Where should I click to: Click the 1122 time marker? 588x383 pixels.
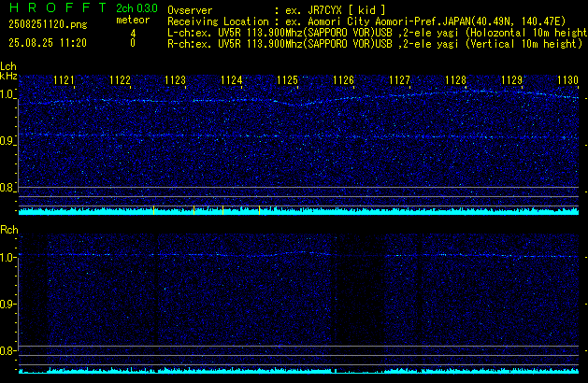tap(120, 80)
